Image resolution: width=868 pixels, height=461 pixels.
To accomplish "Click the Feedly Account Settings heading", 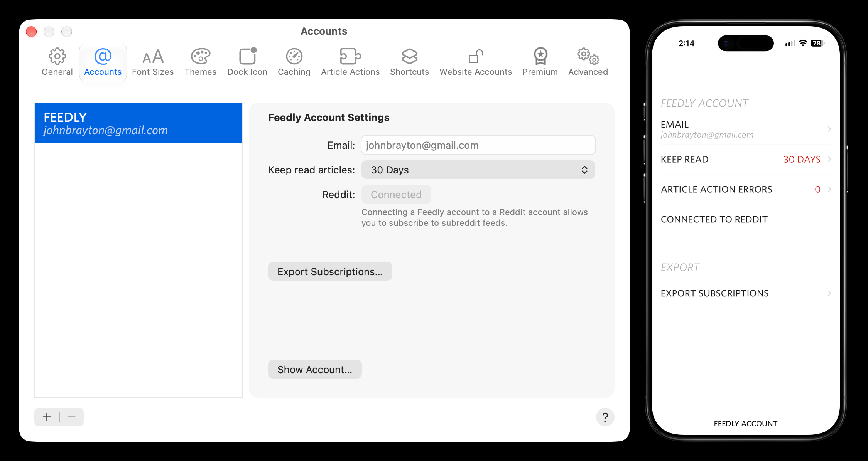I will point(329,118).
